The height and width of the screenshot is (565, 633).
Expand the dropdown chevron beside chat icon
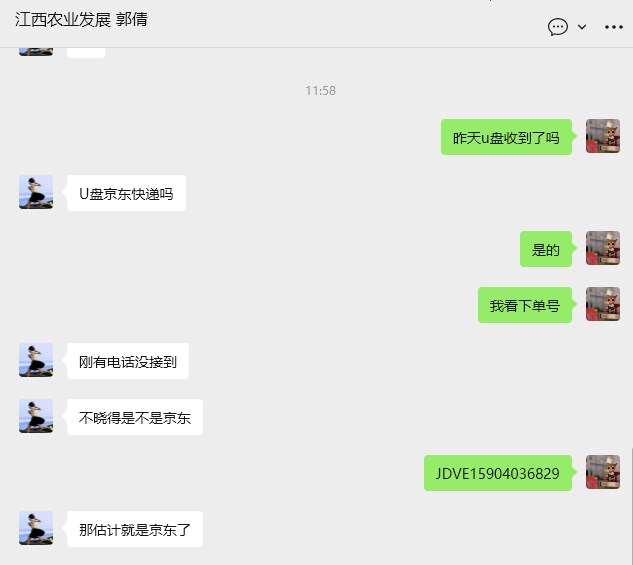pyautogui.click(x=582, y=27)
